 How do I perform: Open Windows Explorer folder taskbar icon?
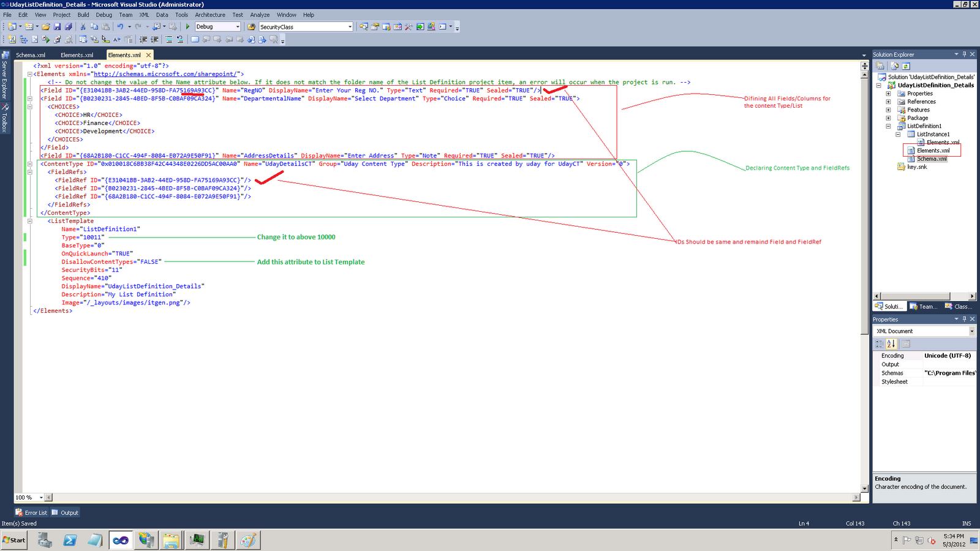pyautogui.click(x=171, y=540)
